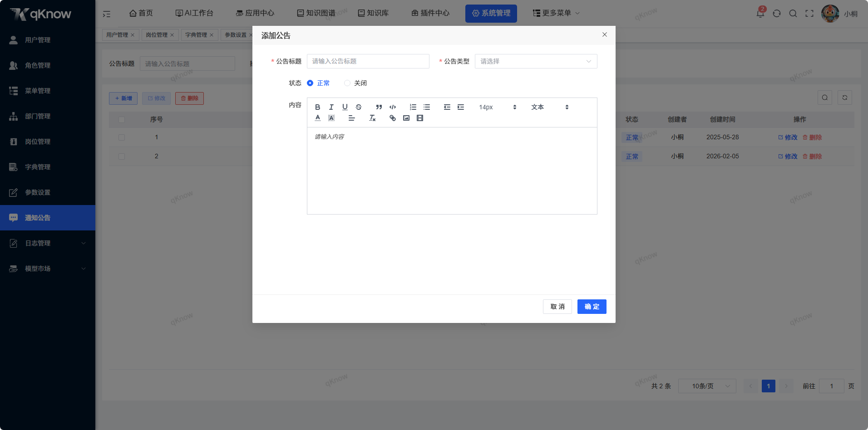The width and height of the screenshot is (868, 430).
Task: Apply strikethrough in editor toolbar
Action: [x=359, y=107]
